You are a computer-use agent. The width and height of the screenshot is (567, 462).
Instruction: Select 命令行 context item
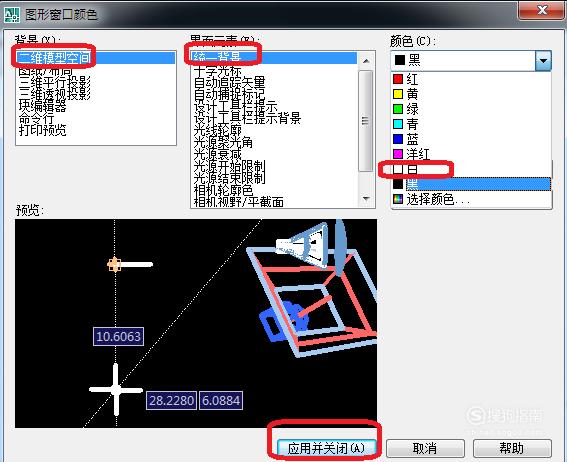(37, 118)
